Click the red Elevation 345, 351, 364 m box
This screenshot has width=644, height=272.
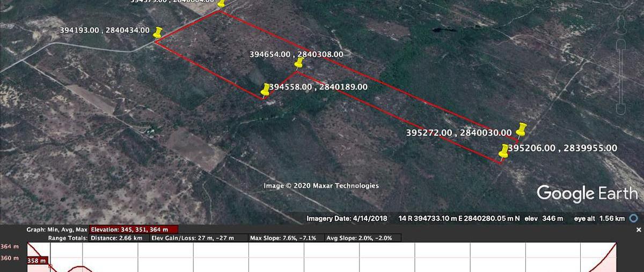coord(134,229)
